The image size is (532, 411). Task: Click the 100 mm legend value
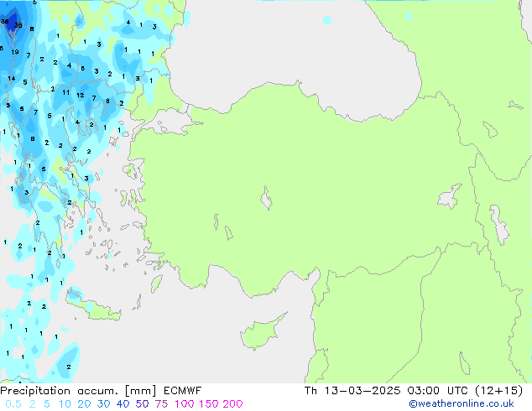(x=185, y=404)
